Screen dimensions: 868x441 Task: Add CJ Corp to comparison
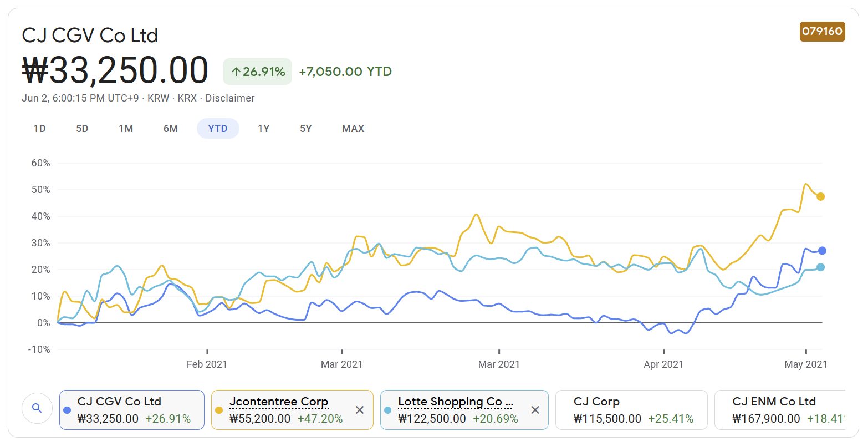[x=631, y=410]
